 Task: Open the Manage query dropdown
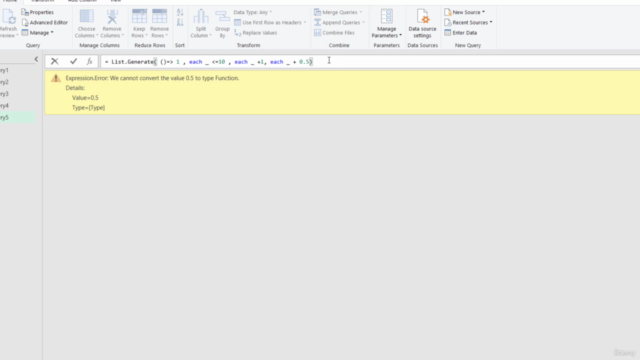(x=38, y=33)
